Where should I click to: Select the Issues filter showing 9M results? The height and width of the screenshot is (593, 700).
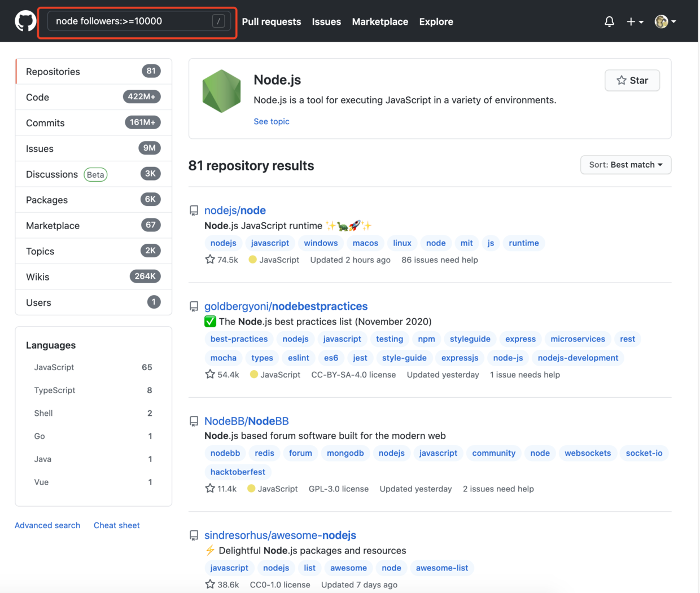click(x=40, y=148)
